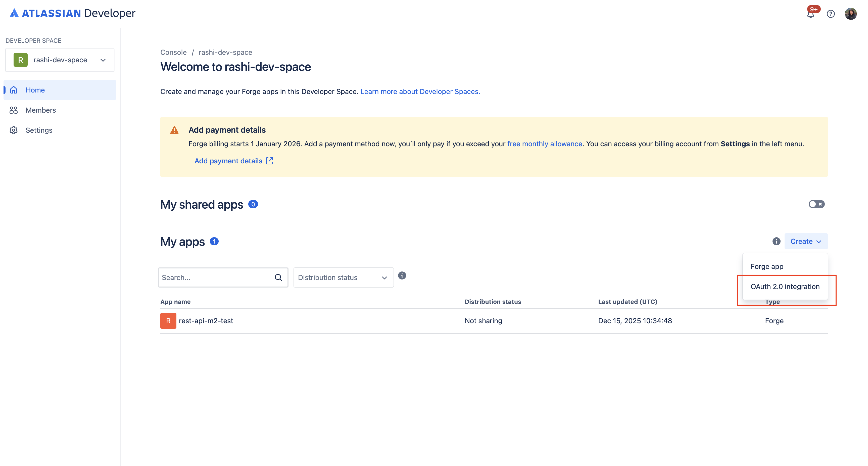Choose Forge app from the Create menu
This screenshot has height=466, width=868.
pos(767,266)
